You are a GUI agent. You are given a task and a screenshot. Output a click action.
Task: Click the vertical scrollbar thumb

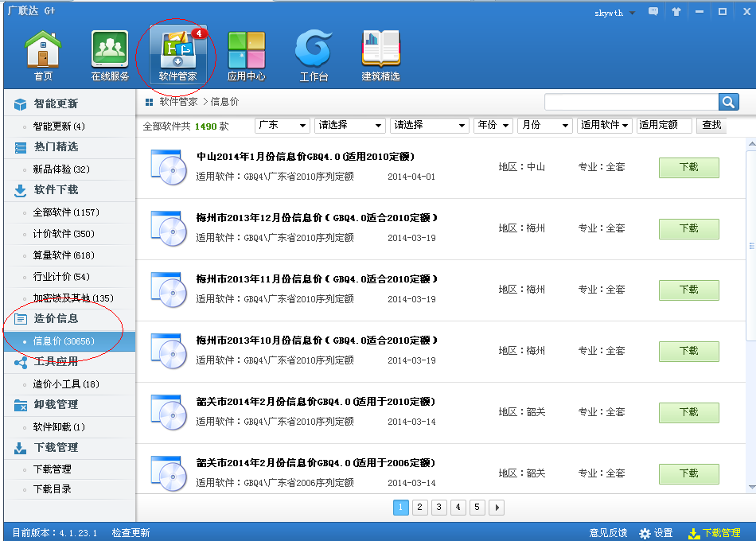[x=752, y=246]
